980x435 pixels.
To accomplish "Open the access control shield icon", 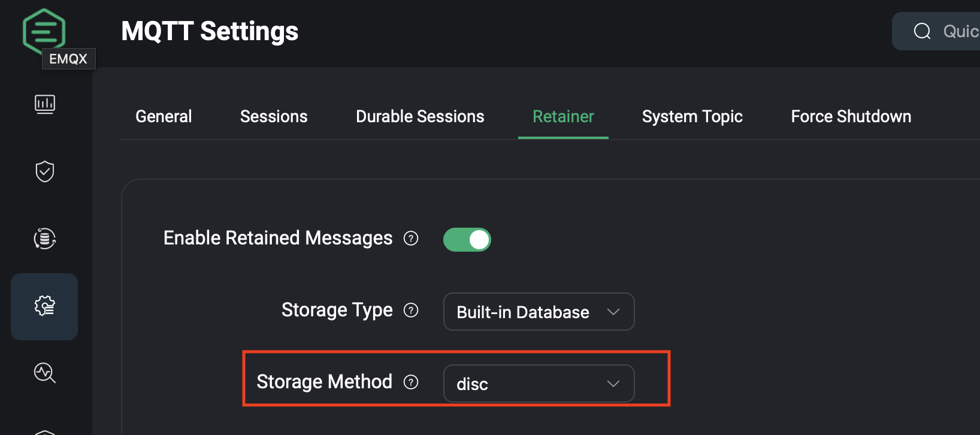I will tap(45, 171).
